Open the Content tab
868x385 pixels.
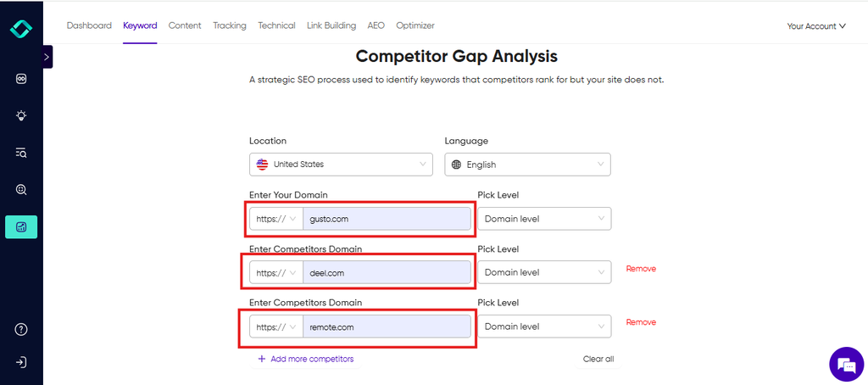tap(185, 25)
